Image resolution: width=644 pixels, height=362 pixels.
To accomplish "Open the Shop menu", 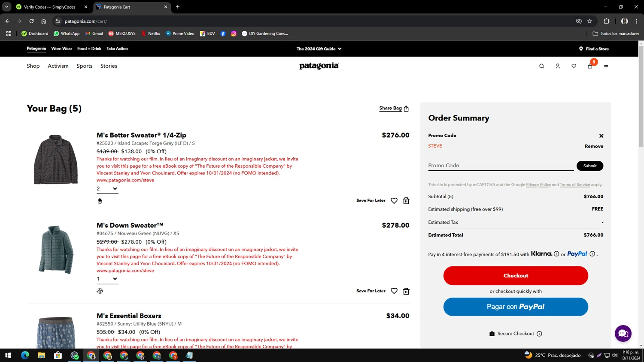I will (x=33, y=66).
